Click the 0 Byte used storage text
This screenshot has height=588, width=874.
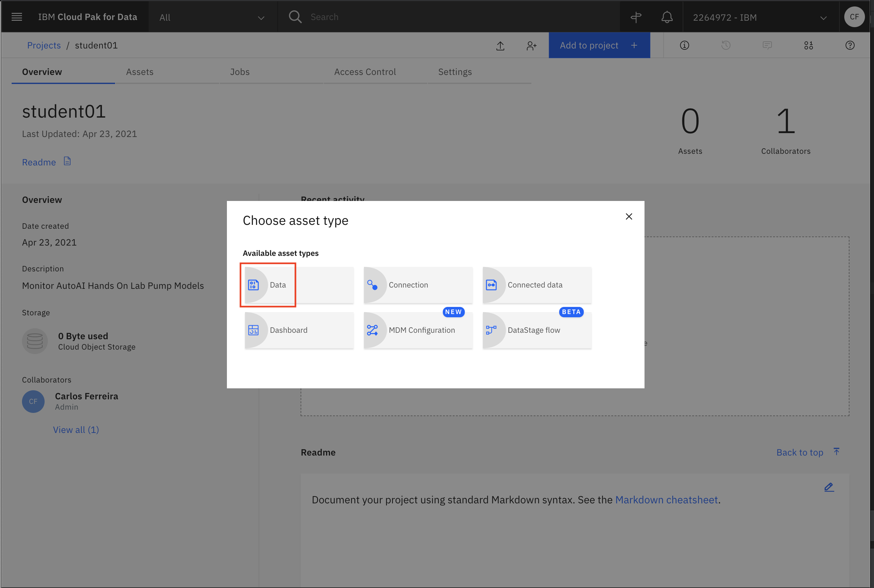[83, 336]
